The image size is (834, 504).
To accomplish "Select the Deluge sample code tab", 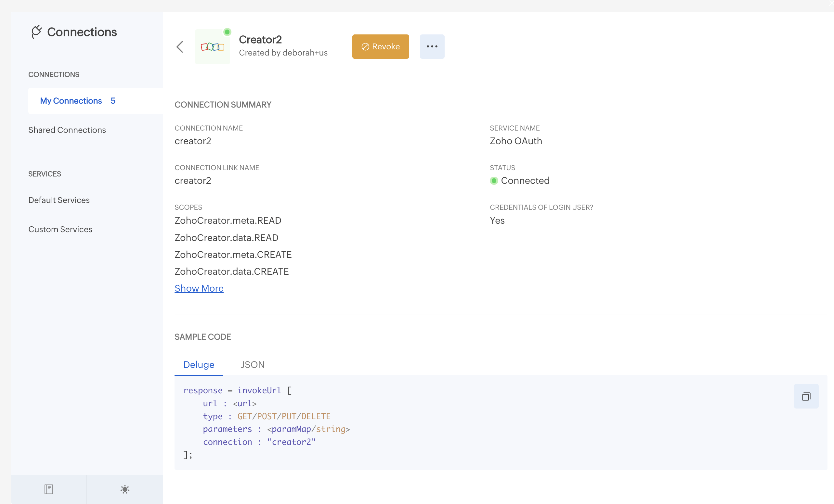I will [x=199, y=365].
